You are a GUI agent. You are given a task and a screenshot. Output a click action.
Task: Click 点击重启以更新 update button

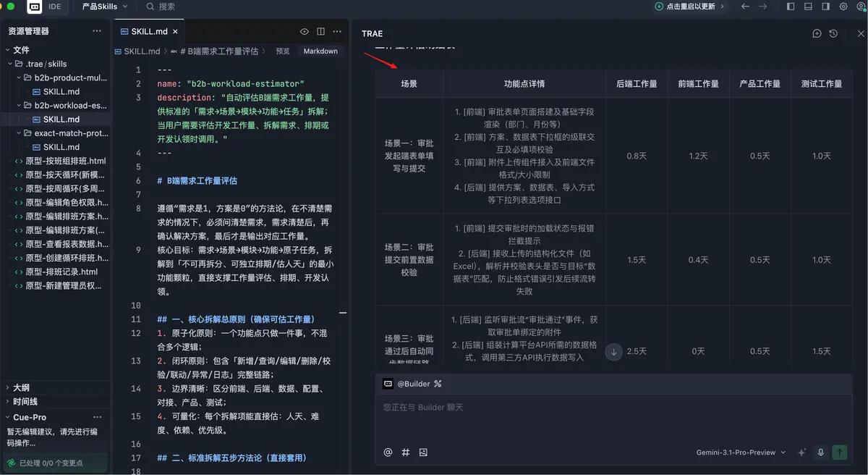click(684, 7)
